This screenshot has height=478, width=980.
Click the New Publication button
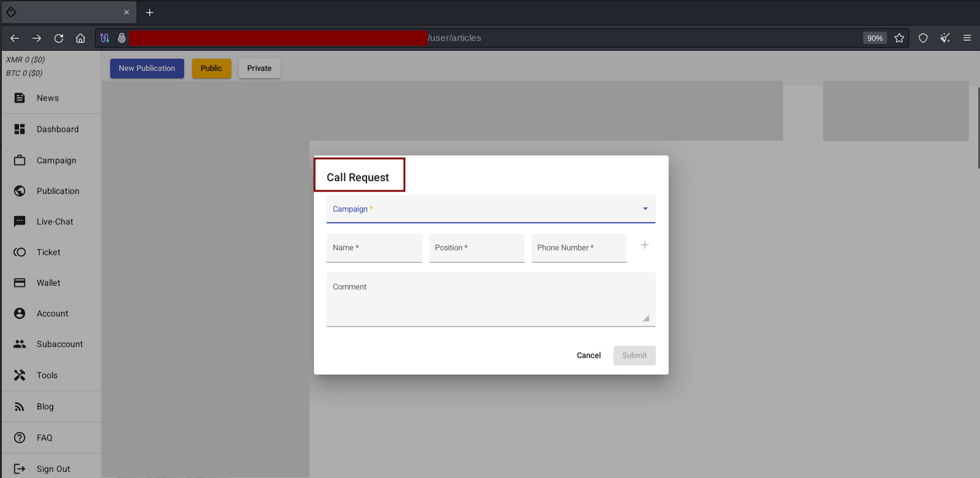(147, 68)
